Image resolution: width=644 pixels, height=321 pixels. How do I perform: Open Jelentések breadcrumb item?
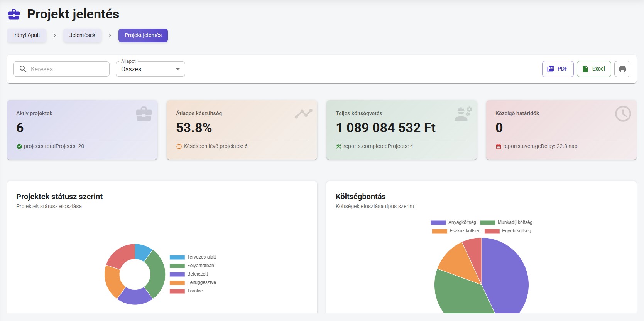82,35
